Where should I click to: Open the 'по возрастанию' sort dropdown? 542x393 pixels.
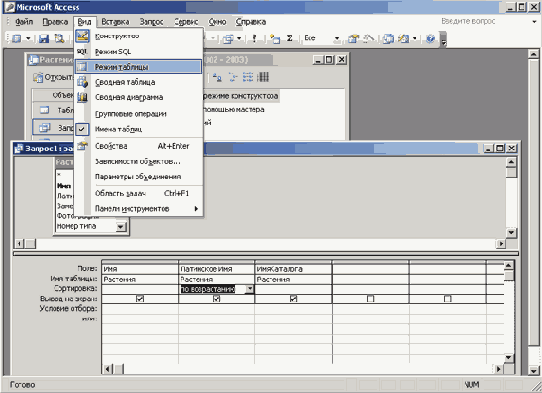250,289
